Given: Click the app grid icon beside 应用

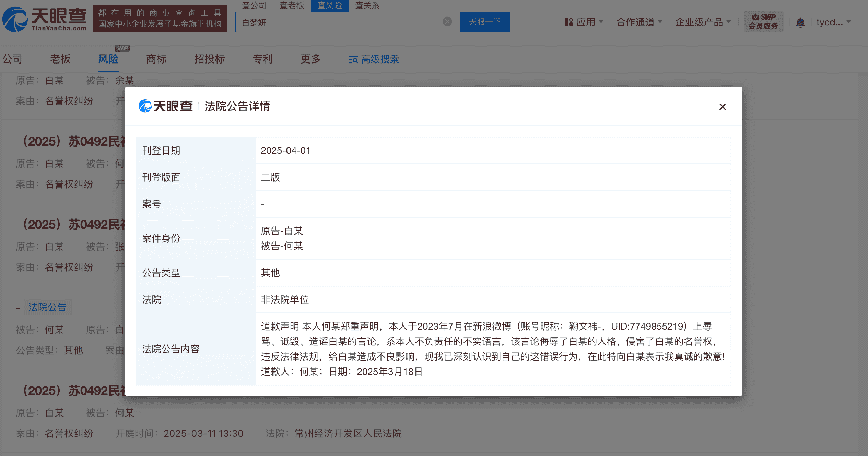Looking at the screenshot, I should tap(568, 22).
